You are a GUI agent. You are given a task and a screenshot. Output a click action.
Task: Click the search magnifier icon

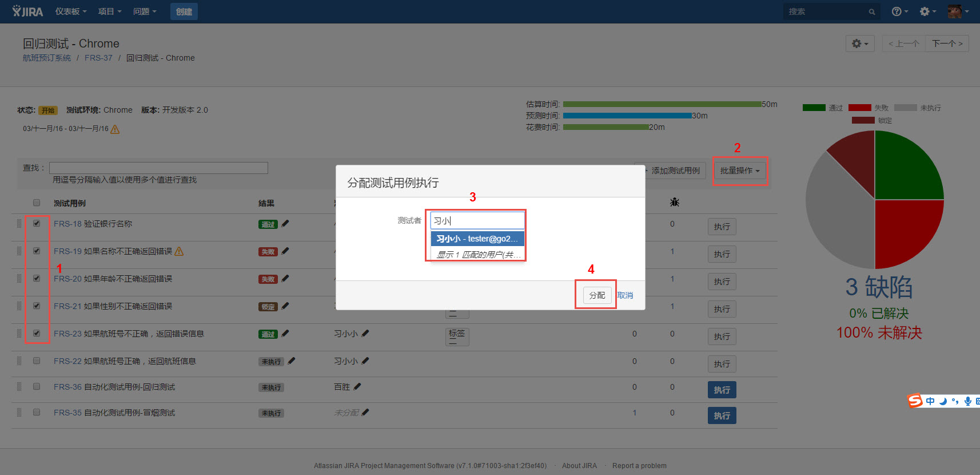point(871,11)
